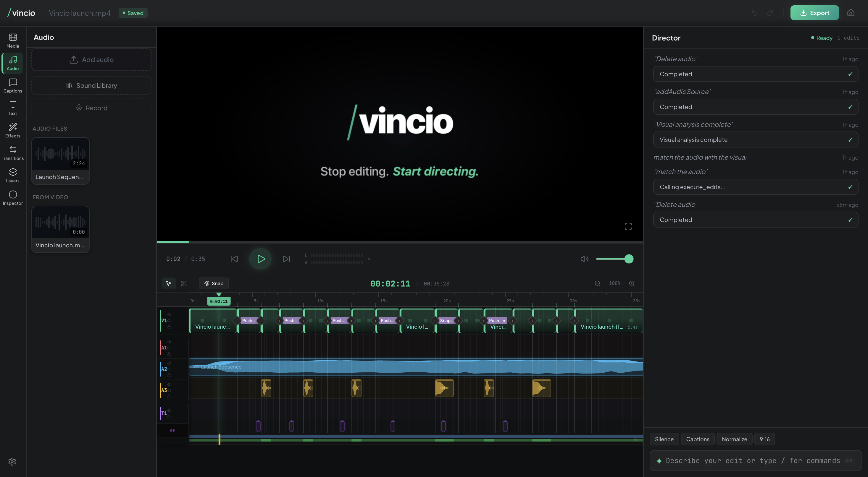Click the playhead marker at 0:02:11

pyautogui.click(x=219, y=301)
